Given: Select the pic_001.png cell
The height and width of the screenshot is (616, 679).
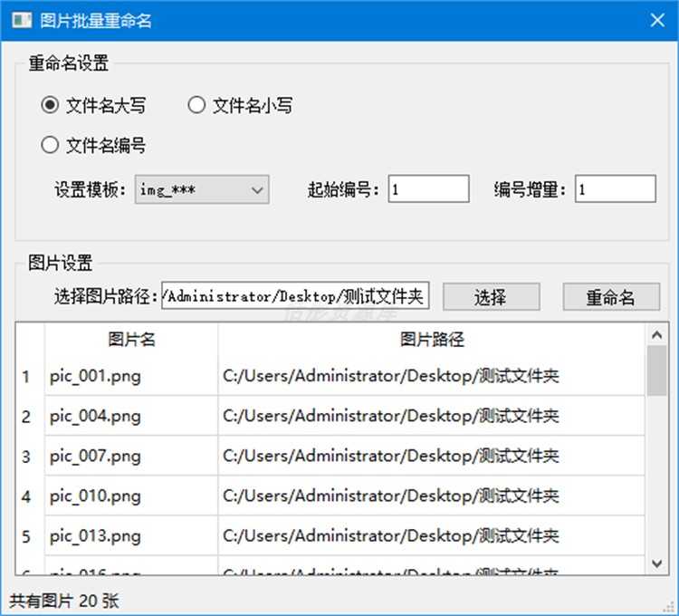Looking at the screenshot, I should 131,376.
